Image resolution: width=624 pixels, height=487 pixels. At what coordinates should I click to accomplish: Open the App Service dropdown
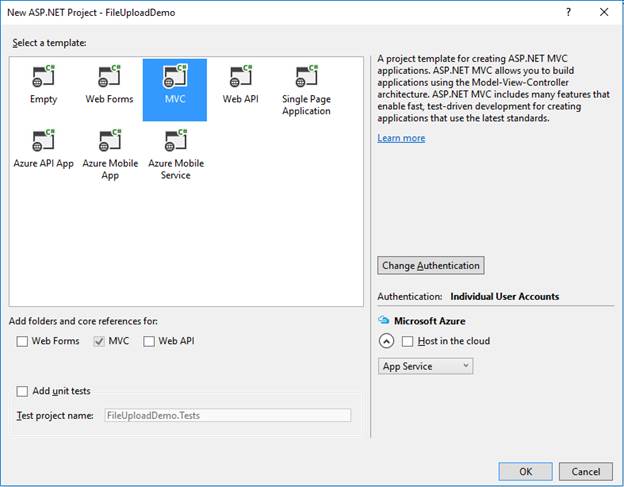[425, 366]
